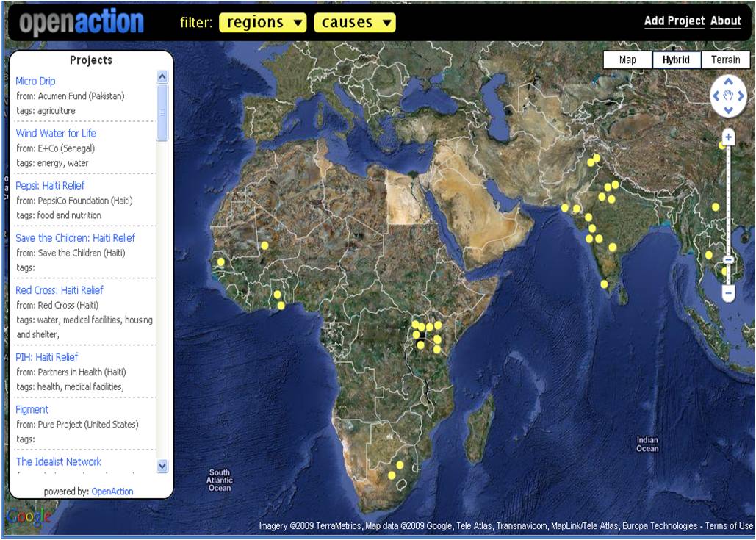
Task: Open The Idealist Network project
Action: pos(58,462)
